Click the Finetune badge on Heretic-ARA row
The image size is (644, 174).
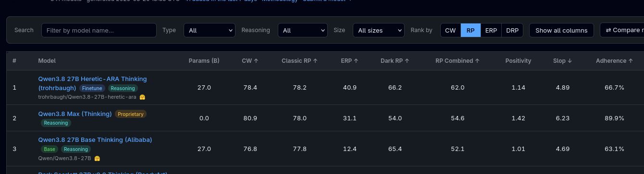point(92,88)
